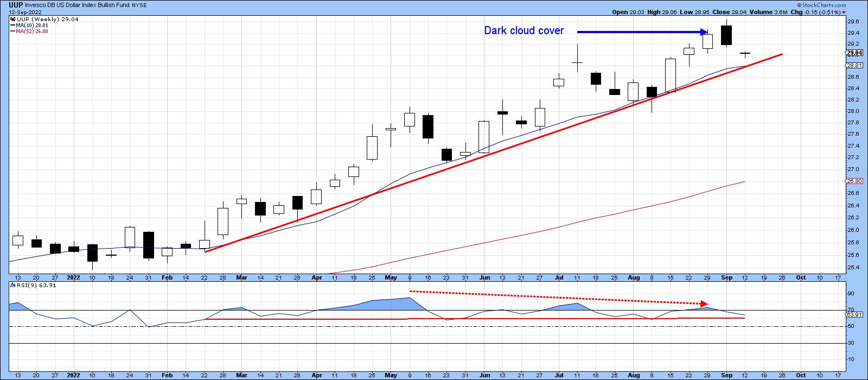The width and height of the screenshot is (868, 380).
Task: Click the white candle for Aug 29 week
Action: (707, 41)
